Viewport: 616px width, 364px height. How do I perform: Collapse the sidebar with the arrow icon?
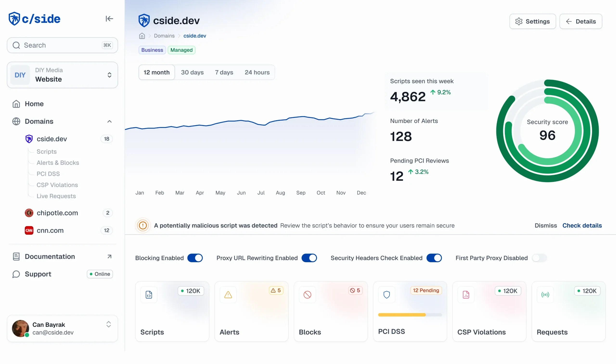click(x=109, y=19)
